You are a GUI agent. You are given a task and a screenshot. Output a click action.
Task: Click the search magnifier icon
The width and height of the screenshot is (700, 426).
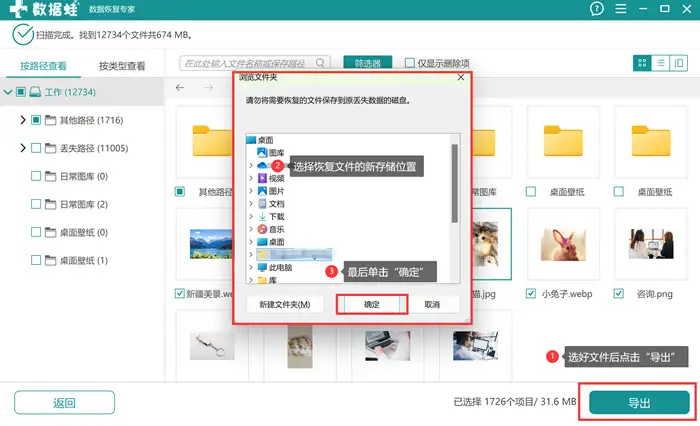click(x=320, y=63)
